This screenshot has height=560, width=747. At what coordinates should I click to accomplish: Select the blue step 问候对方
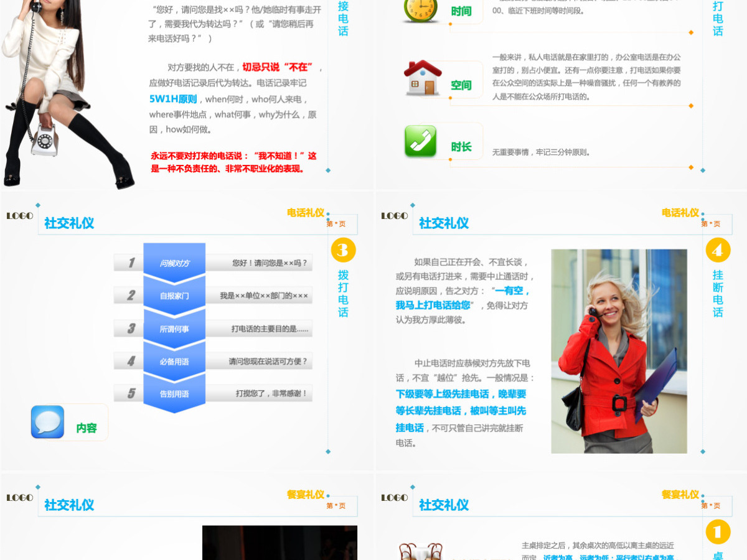174,263
